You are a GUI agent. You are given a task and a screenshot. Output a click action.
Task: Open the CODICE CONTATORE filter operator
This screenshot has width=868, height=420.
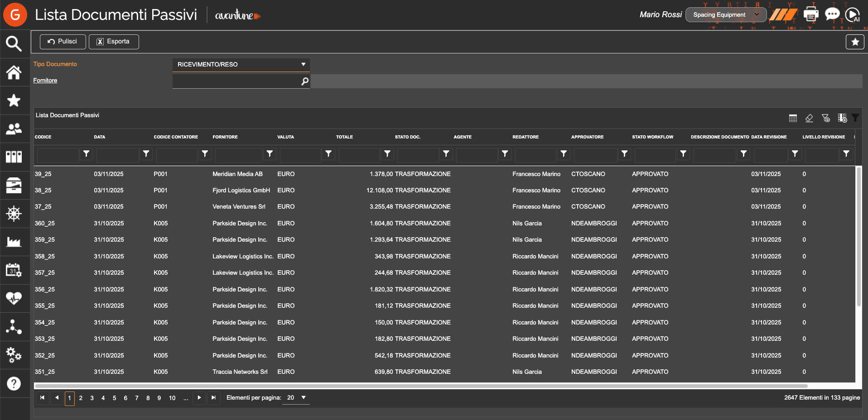coord(205,154)
